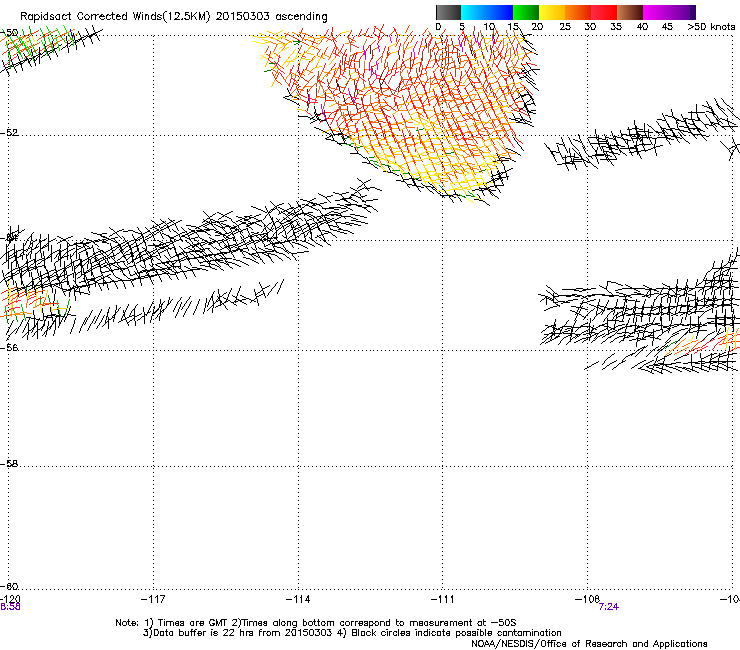Click the NOAA/NESDIS credit text
740x650 pixels.
589,644
